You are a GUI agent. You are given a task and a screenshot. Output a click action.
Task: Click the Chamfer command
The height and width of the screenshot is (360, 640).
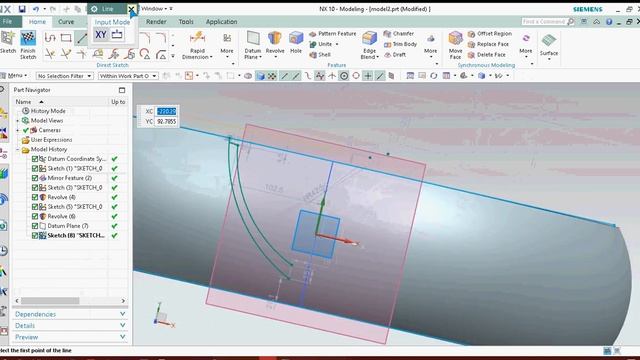(399, 33)
